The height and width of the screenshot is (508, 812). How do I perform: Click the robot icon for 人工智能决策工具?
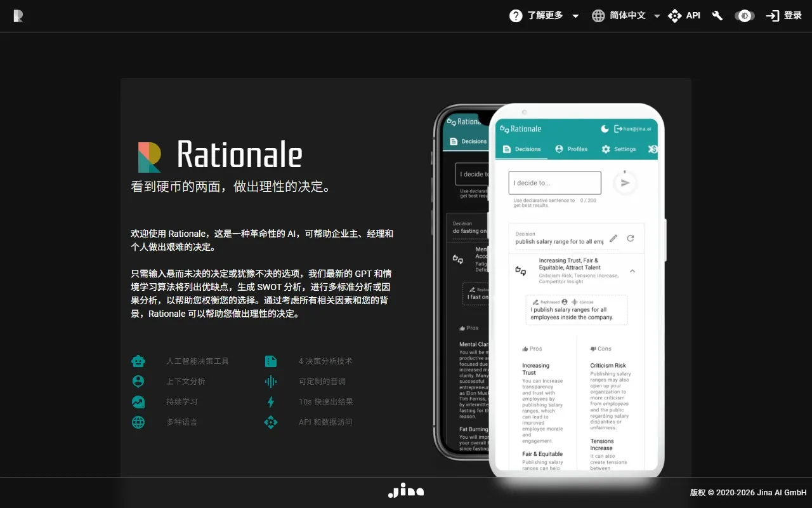pyautogui.click(x=138, y=361)
